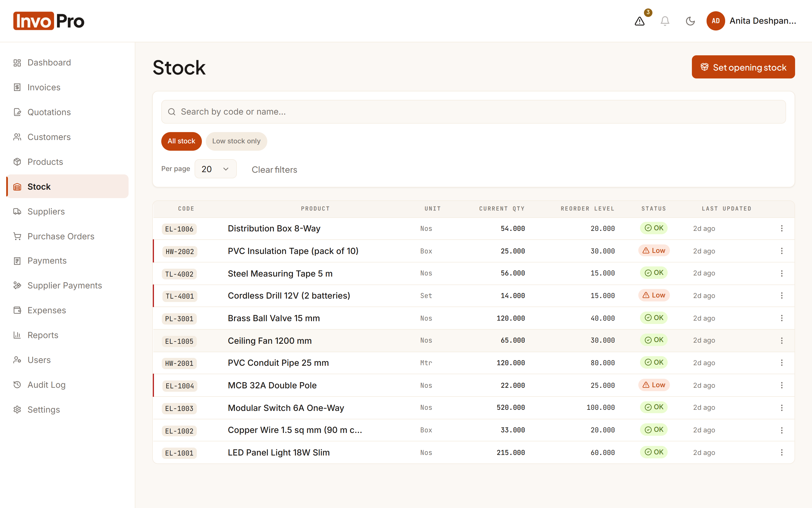This screenshot has height=508, width=812.
Task: Open Audit Log in sidebar
Action: tap(67, 385)
